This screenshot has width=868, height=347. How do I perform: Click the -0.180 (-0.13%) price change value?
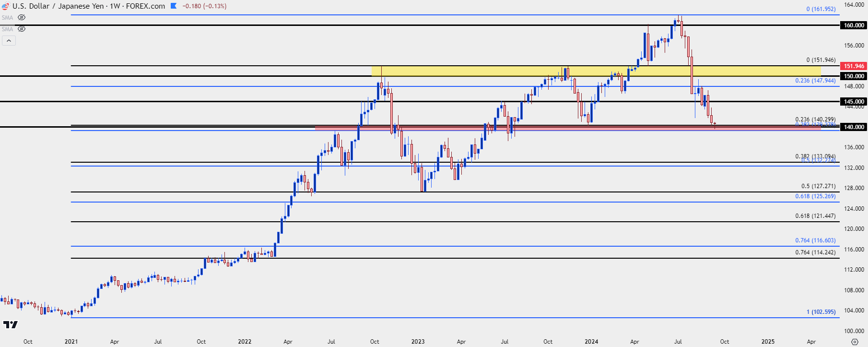coord(204,6)
